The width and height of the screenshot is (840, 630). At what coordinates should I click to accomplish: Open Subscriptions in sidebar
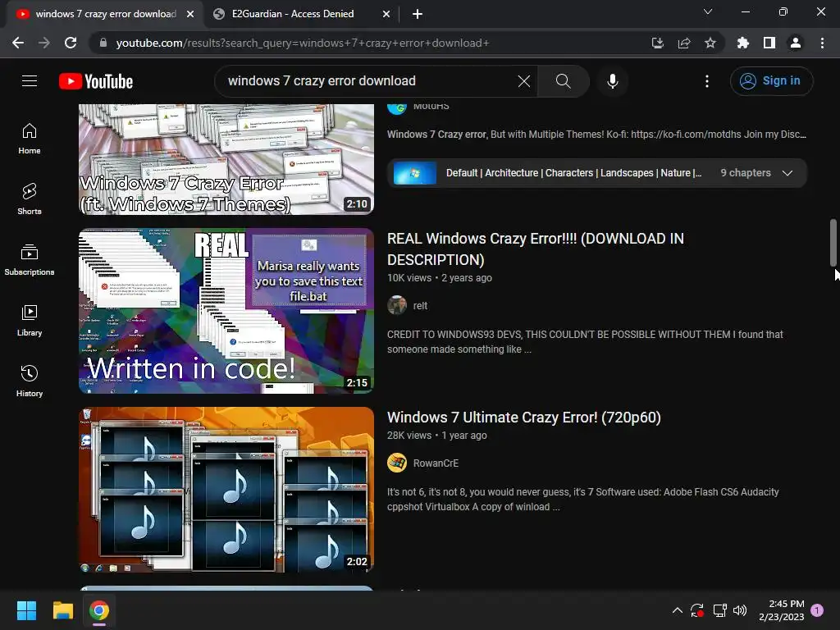pyautogui.click(x=30, y=260)
